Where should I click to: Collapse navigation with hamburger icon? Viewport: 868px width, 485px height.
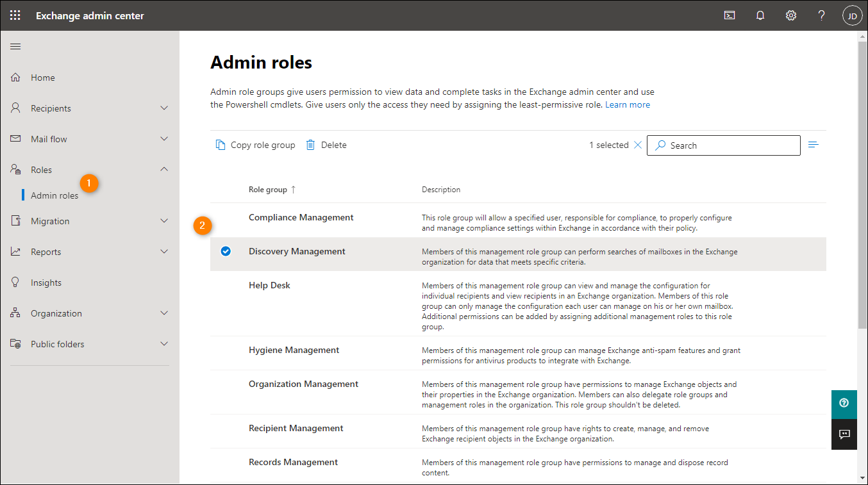click(15, 46)
